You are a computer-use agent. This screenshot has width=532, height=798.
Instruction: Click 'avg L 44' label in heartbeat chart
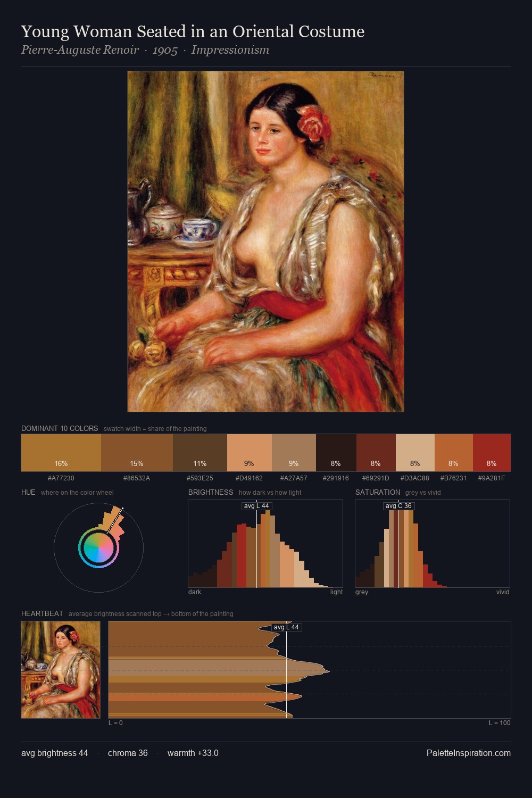[286, 627]
